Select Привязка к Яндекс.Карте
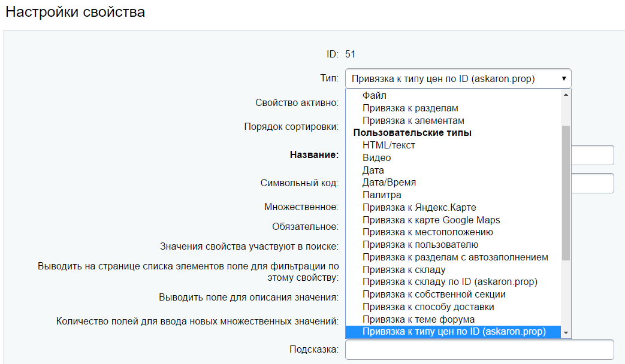The height and width of the screenshot is (364, 625). point(419,208)
